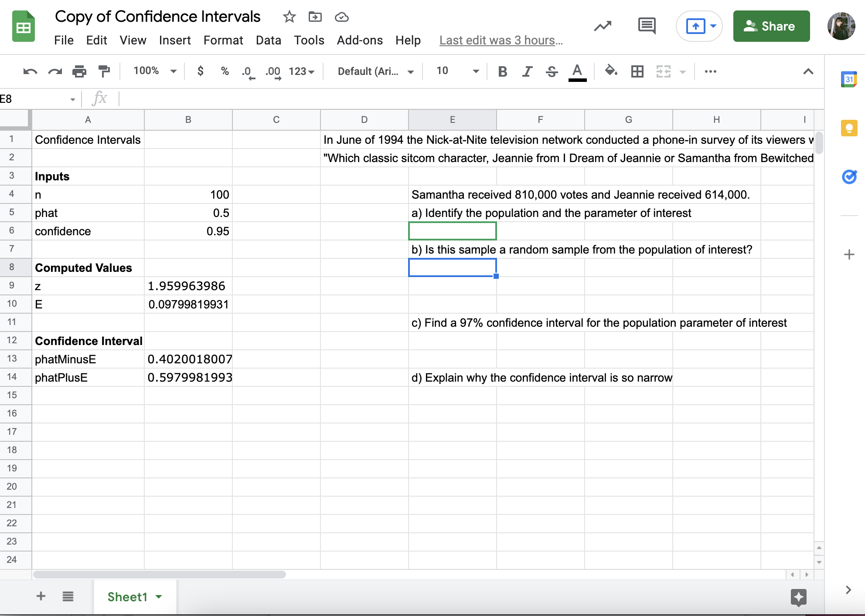Viewport: 865px width, 616px height.
Task: Open version history via last edit link
Action: point(501,40)
